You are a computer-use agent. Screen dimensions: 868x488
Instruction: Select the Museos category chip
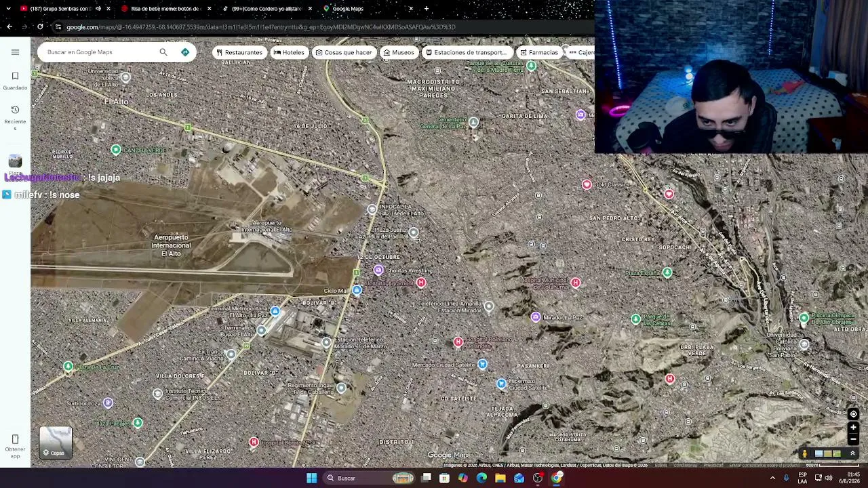pos(399,52)
